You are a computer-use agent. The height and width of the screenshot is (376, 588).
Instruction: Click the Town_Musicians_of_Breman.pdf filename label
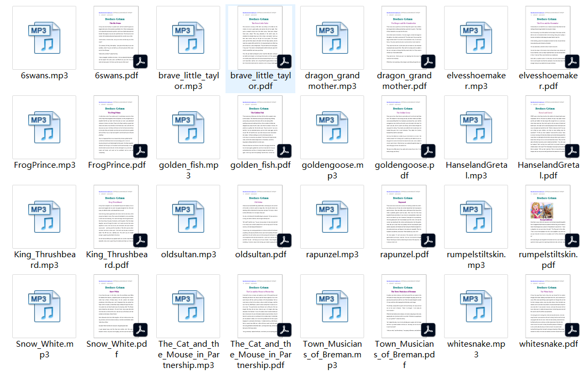[x=404, y=355]
